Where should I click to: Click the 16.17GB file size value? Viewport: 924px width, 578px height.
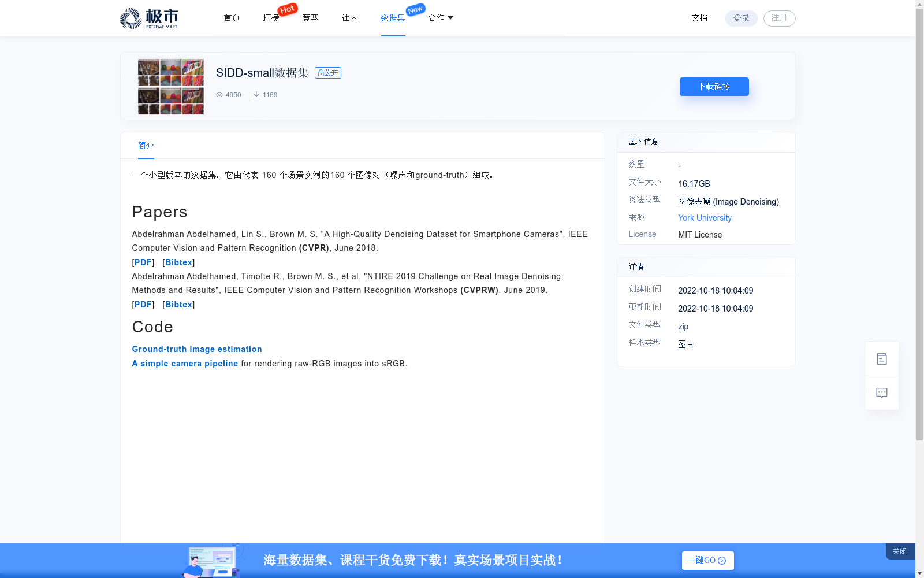(x=694, y=184)
